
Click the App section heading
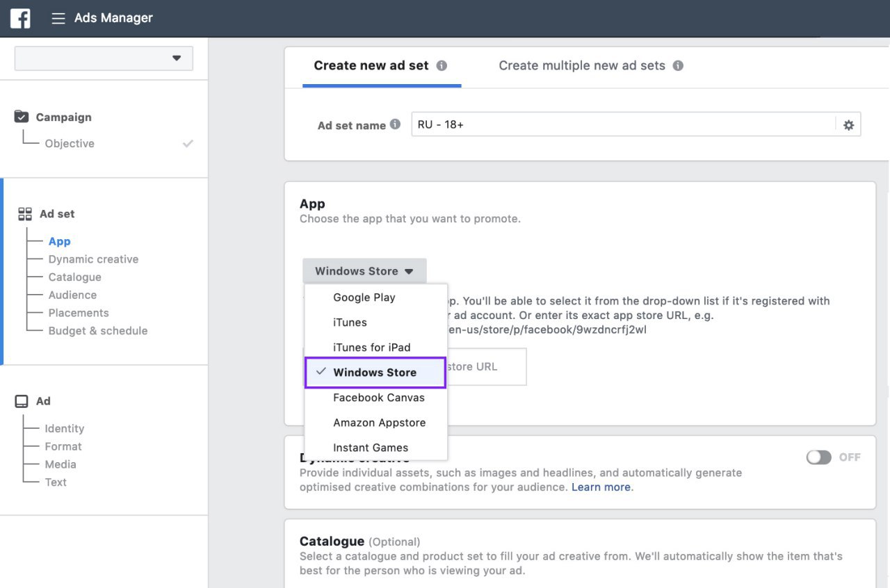312,204
